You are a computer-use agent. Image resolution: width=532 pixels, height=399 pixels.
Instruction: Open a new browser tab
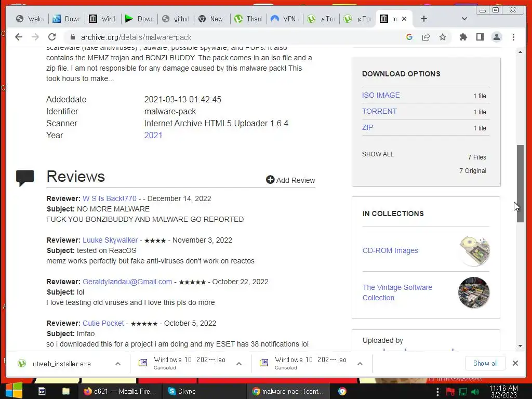coord(424,19)
